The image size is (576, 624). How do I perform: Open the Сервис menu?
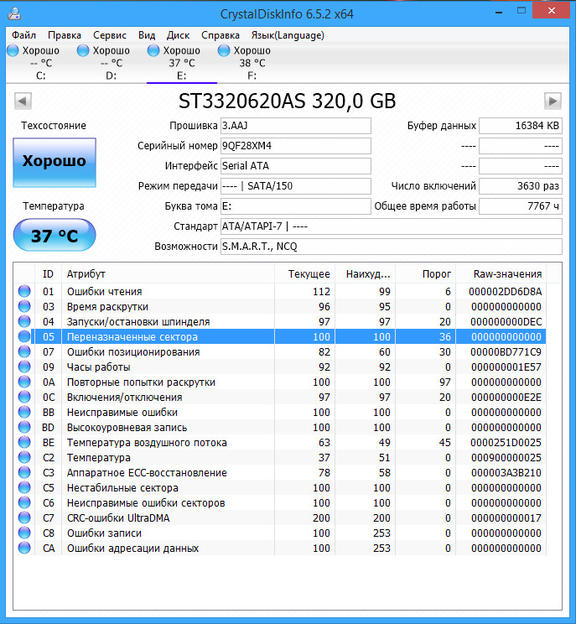tap(109, 35)
